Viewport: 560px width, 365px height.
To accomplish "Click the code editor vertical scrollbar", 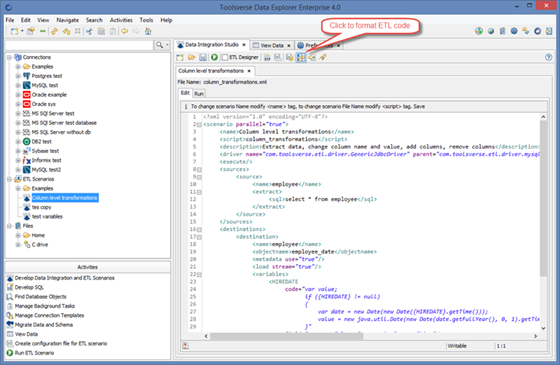I will point(543,198).
